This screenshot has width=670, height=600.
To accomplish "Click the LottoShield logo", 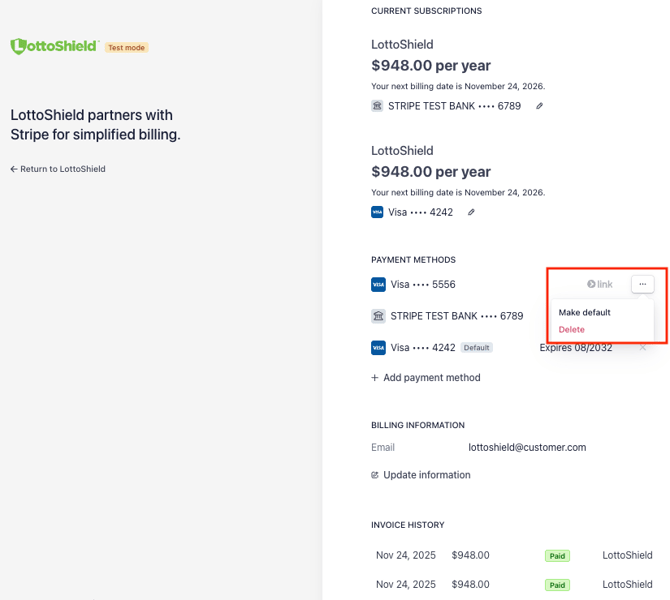I will click(54, 46).
